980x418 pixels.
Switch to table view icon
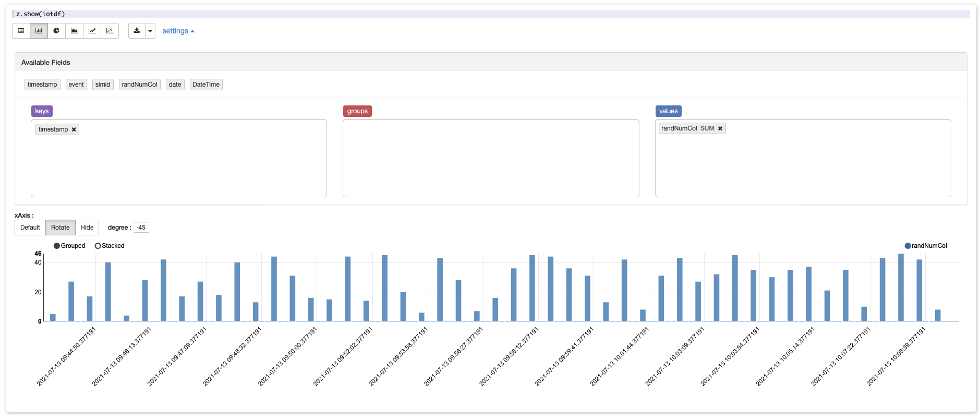tap(21, 31)
